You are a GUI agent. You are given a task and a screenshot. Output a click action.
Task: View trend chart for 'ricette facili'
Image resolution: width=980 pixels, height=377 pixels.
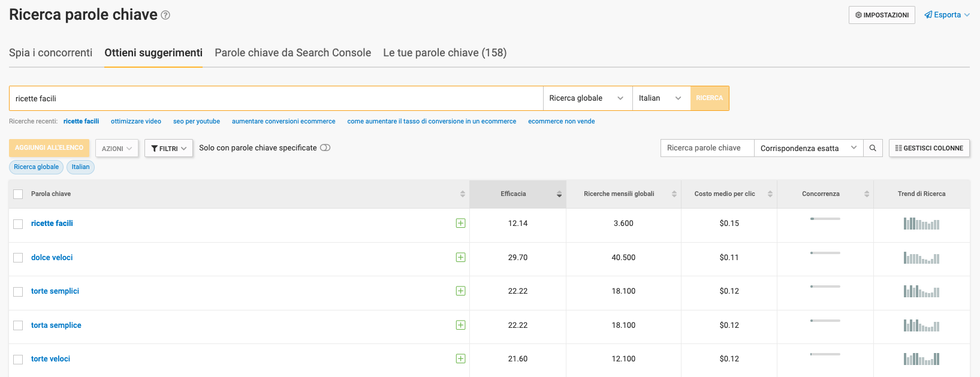921,224
